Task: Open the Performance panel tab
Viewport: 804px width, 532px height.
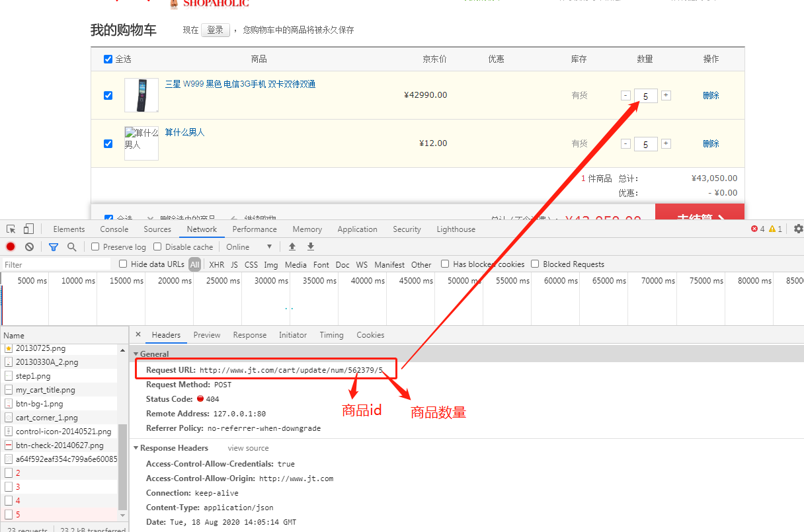Action: tap(255, 229)
